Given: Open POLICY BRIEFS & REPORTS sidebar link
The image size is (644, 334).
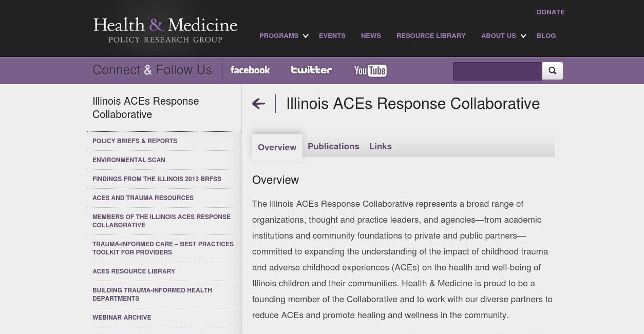Looking at the screenshot, I should [135, 141].
